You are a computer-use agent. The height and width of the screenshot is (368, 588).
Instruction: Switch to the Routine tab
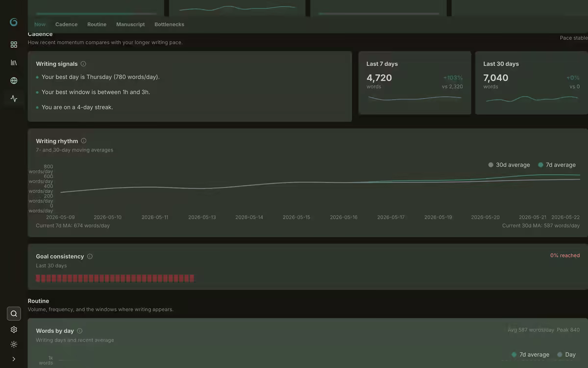click(97, 25)
